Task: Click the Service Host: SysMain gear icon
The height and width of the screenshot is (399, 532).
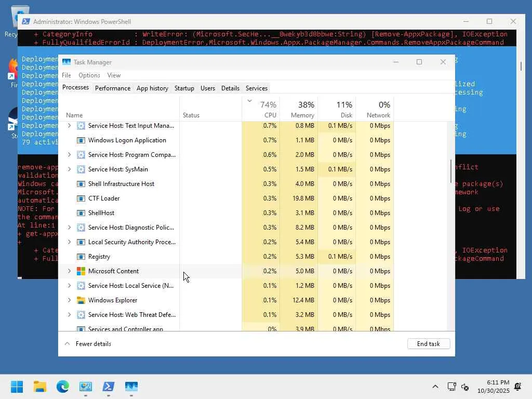Action: click(81, 170)
